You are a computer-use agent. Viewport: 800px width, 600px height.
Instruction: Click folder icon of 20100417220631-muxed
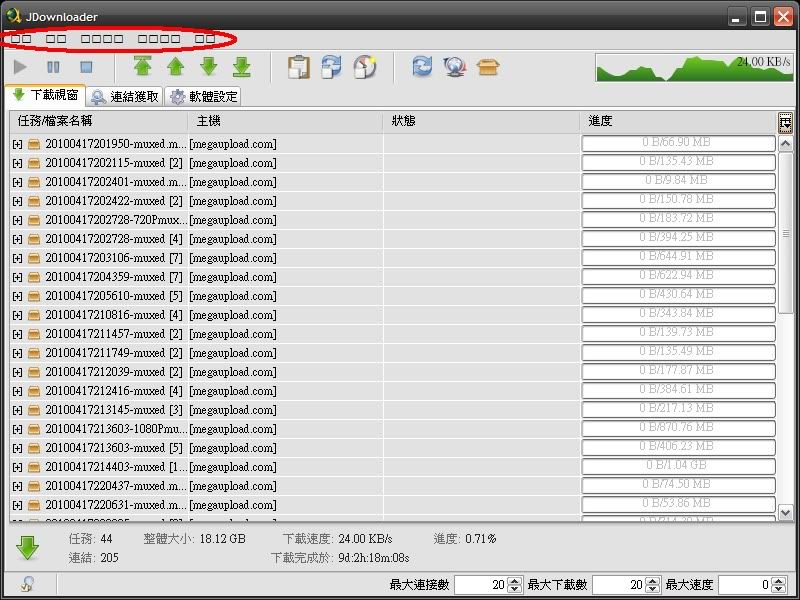click(x=34, y=505)
